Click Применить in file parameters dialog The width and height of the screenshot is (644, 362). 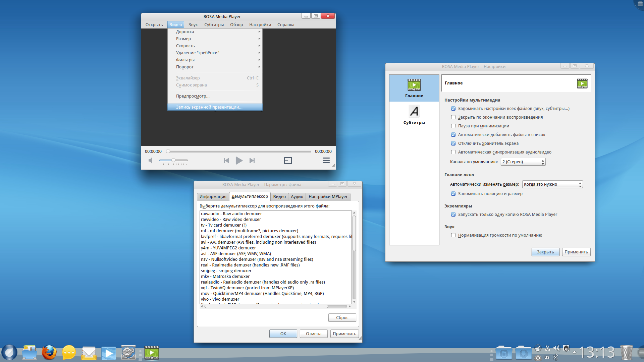coord(344,334)
